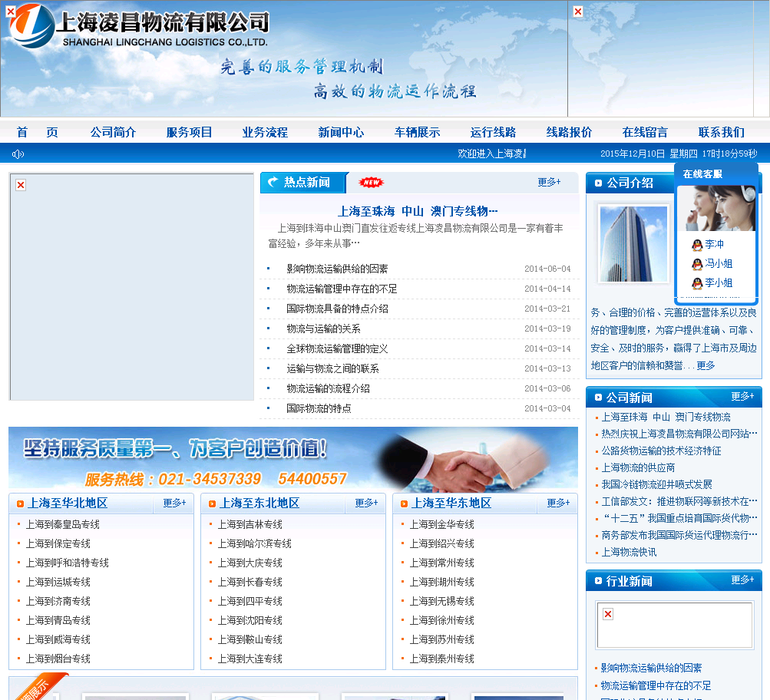770x700 pixels.
Task: Click the QQ penguin icon beside 冯小姐
Action: [x=697, y=264]
